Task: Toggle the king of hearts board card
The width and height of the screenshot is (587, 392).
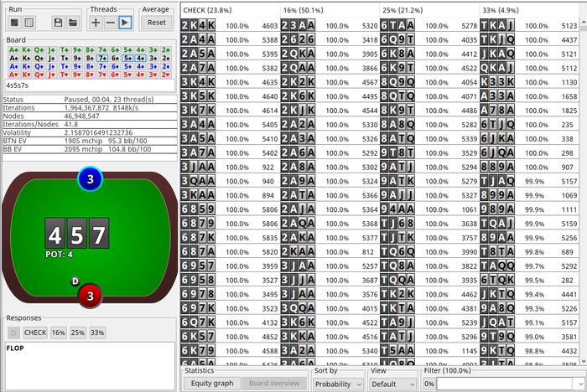Action: tap(27, 75)
